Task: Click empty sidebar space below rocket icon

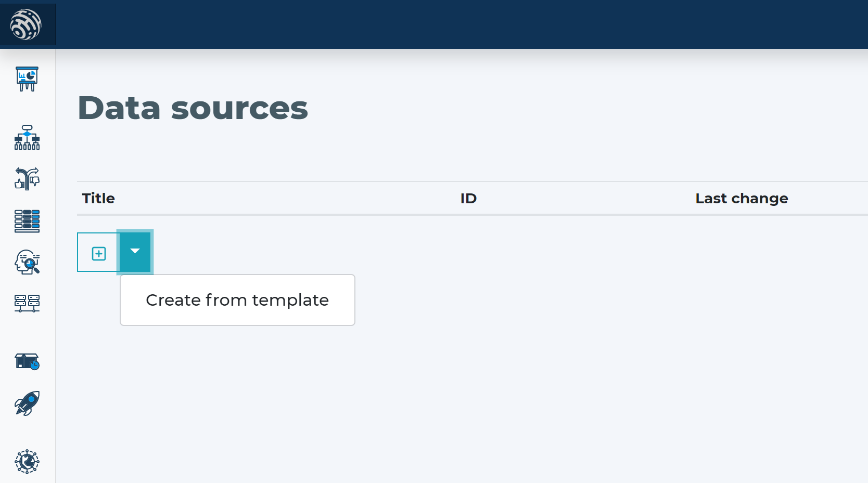Action: (27, 433)
